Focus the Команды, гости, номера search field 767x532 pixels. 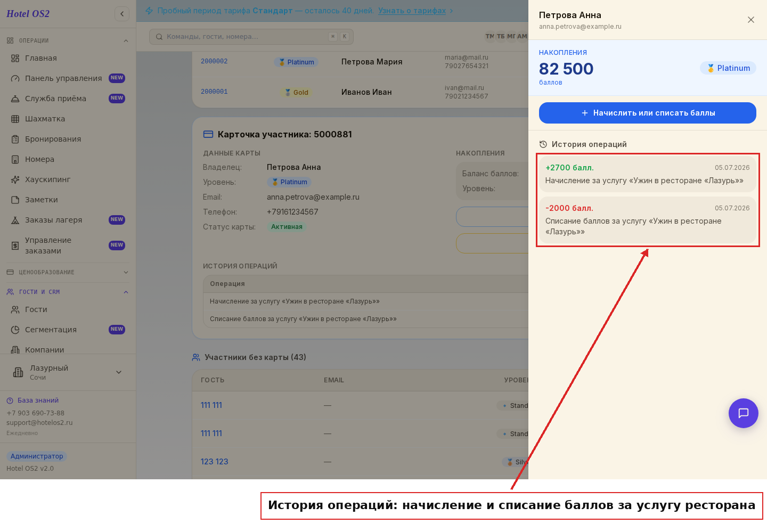coord(251,37)
